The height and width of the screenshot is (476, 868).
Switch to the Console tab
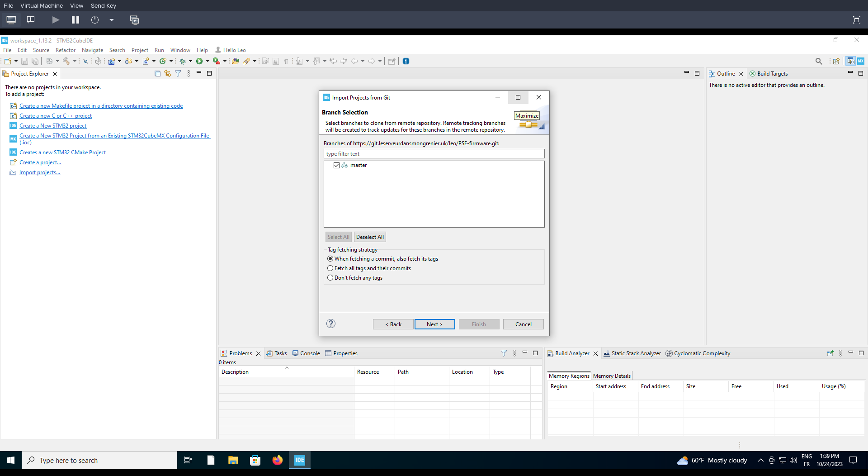click(x=306, y=353)
